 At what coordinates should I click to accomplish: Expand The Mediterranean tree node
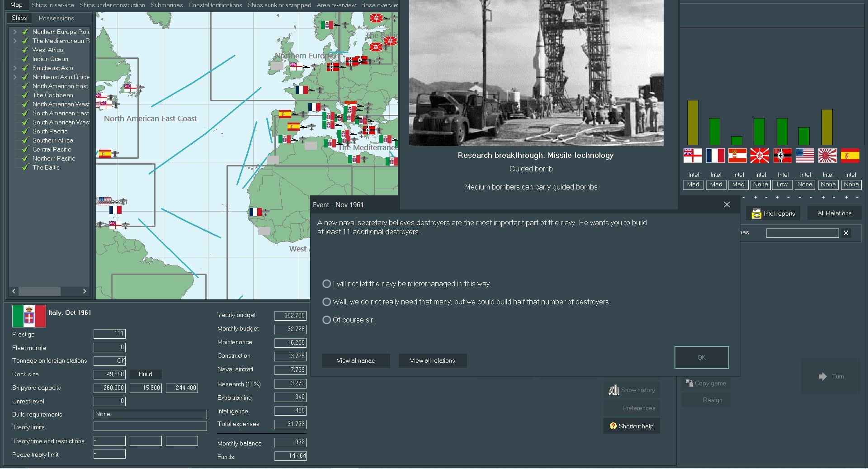click(x=15, y=41)
